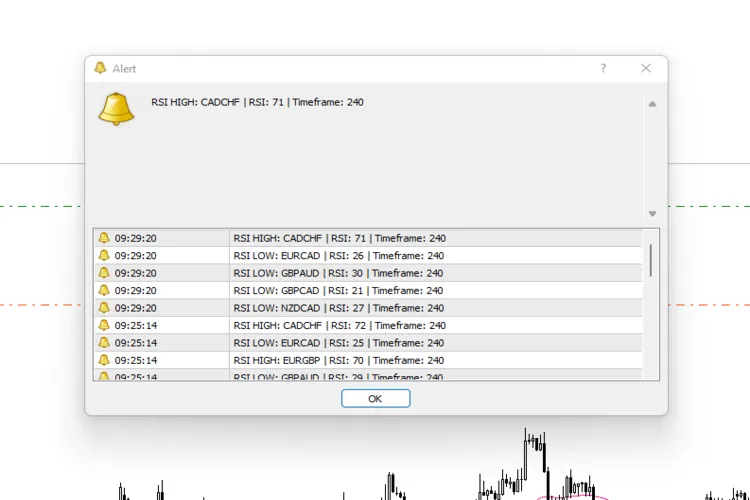
Task: Click the alert message text at dialog top
Action: point(257,102)
